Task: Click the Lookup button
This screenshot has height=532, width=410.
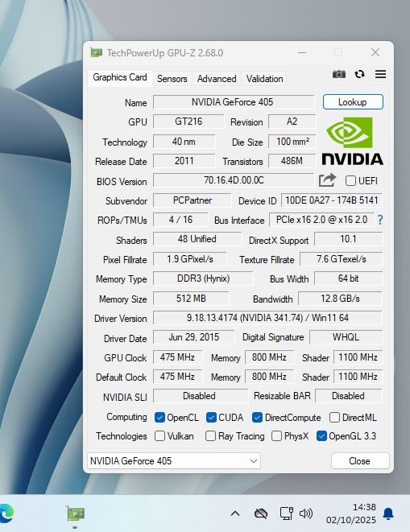Action: 353,102
